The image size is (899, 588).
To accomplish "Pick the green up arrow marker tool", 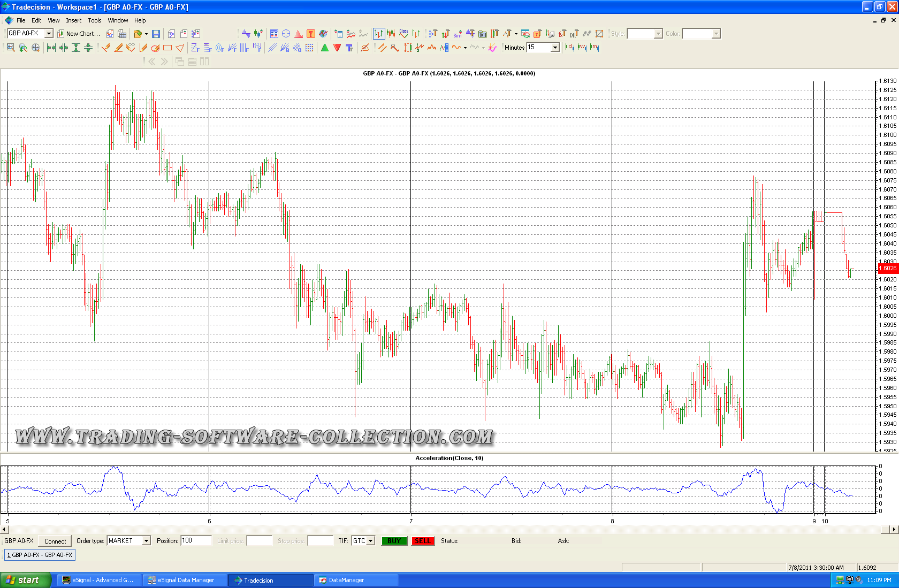I will click(325, 48).
